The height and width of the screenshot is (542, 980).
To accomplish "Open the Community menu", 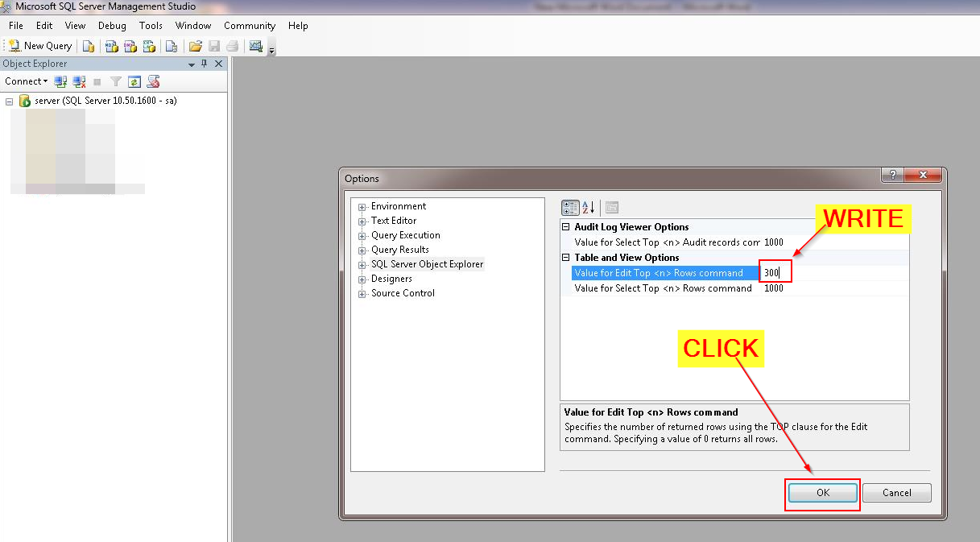I will pyautogui.click(x=250, y=26).
